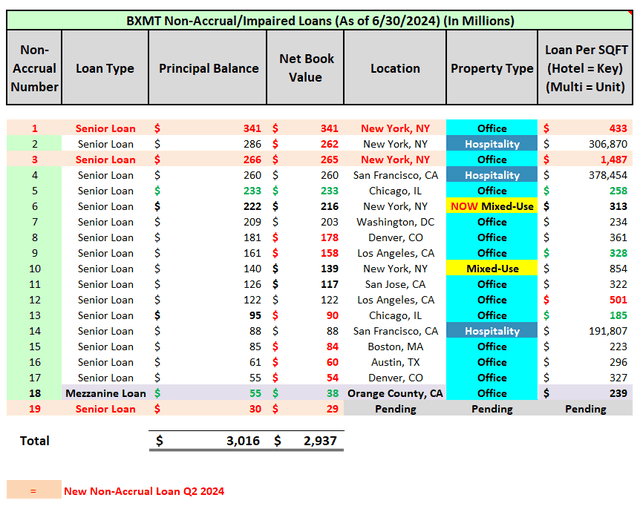Select principal balance 341 in row 1
Image resolution: width=640 pixels, height=509 pixels.
(x=252, y=128)
